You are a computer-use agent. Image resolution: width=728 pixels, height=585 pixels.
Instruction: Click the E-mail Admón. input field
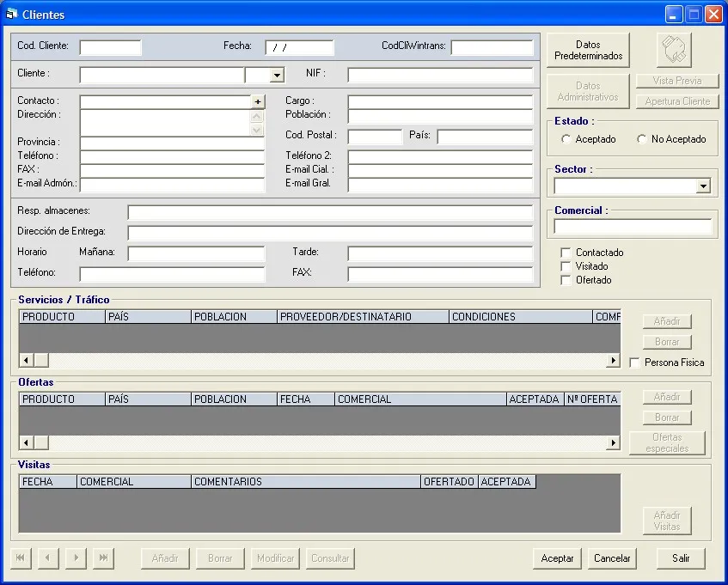172,185
